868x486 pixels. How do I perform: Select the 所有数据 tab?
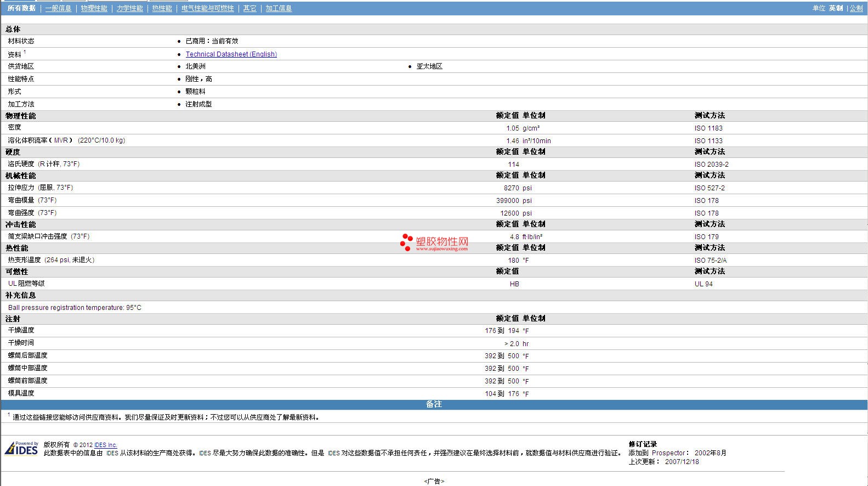(21, 8)
